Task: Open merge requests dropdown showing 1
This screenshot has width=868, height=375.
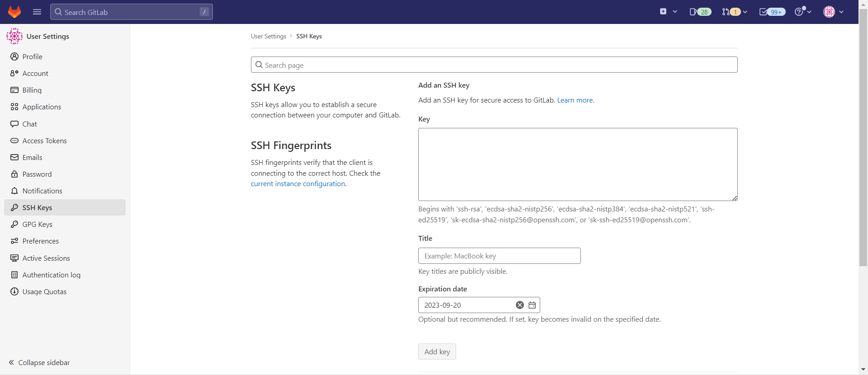Action: coord(734,12)
